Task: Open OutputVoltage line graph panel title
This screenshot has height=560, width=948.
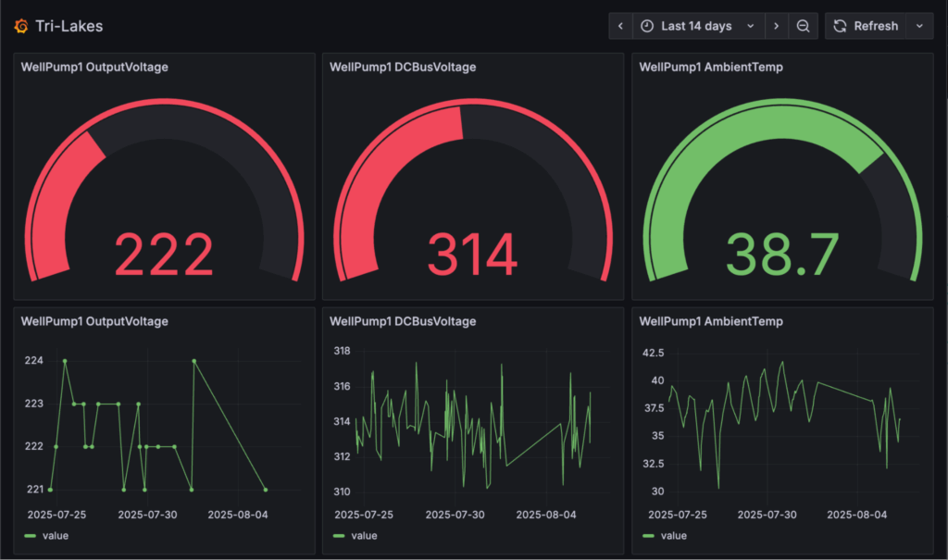Action: pyautogui.click(x=94, y=321)
